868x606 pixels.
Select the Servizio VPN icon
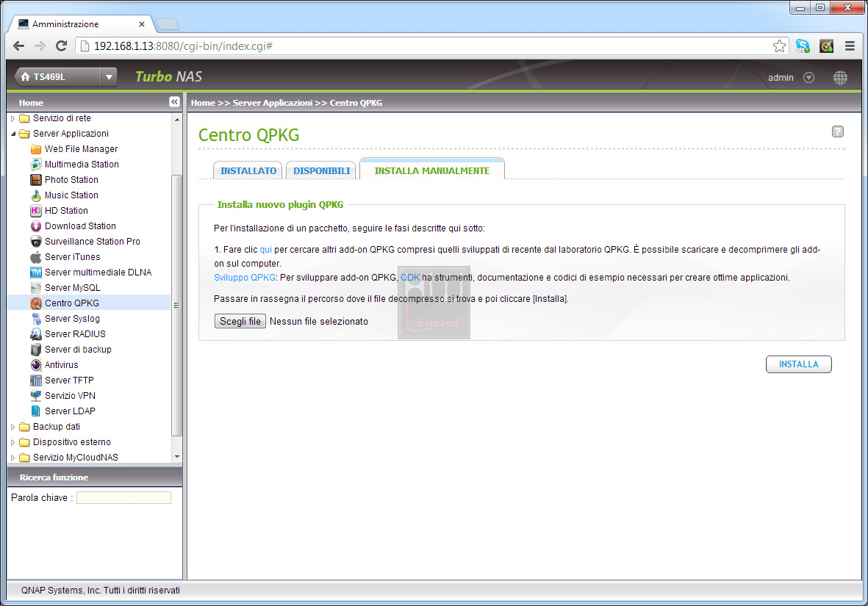tap(36, 396)
